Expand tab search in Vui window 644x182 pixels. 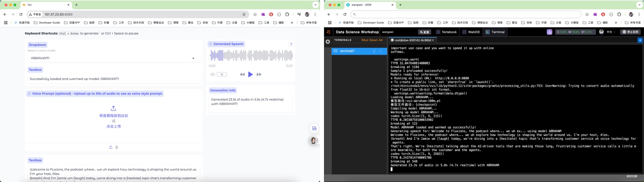point(315,5)
